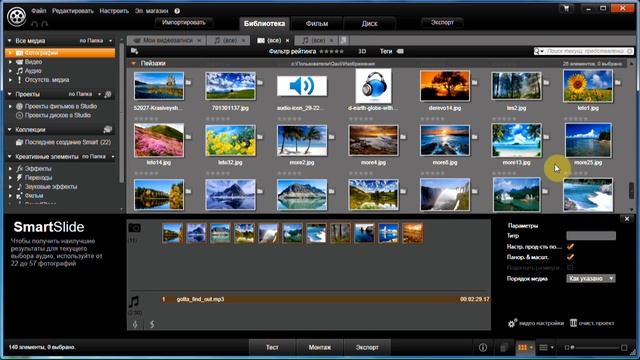Click the fx icon next to Эффекты
Screen dimensions: 640x360
pyautogui.click(x=19, y=169)
